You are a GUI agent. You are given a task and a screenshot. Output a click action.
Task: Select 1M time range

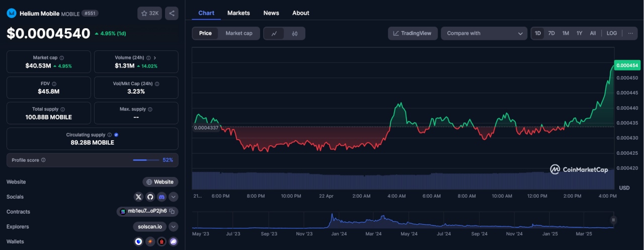pyautogui.click(x=566, y=33)
